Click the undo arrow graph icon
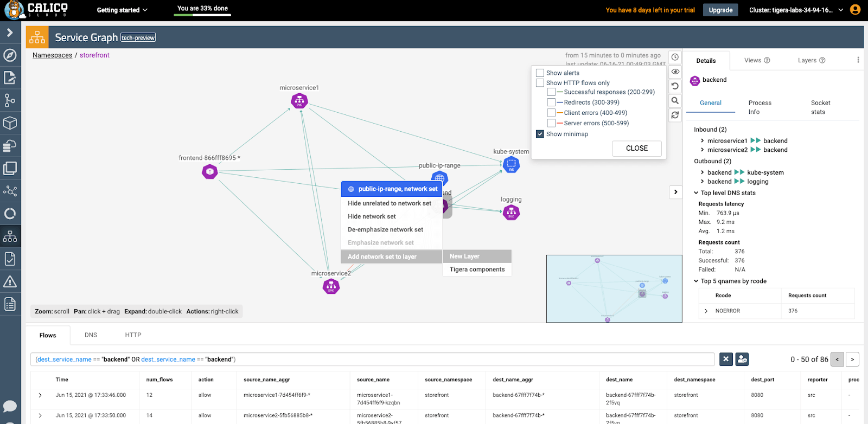Viewport: 868px width, 424px height. coord(675,86)
